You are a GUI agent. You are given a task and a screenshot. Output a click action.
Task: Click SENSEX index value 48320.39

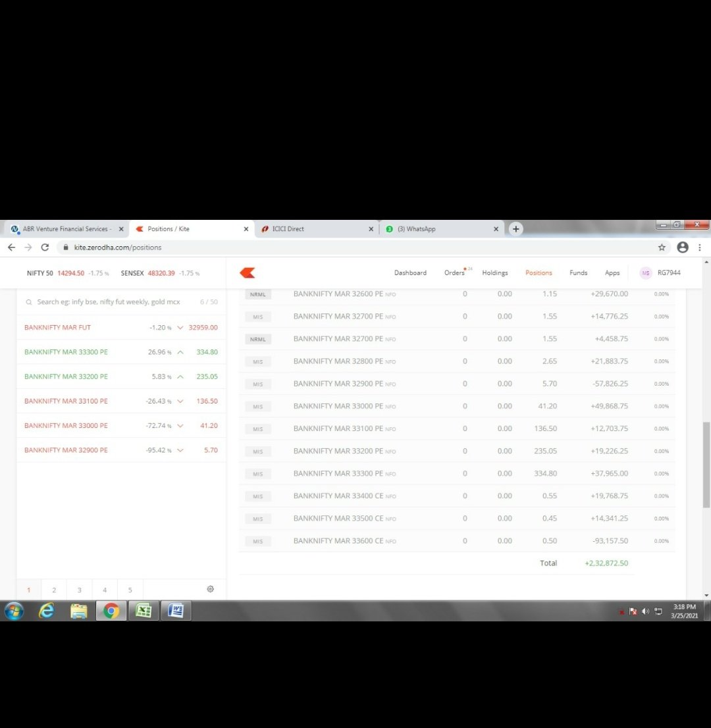[x=161, y=273]
